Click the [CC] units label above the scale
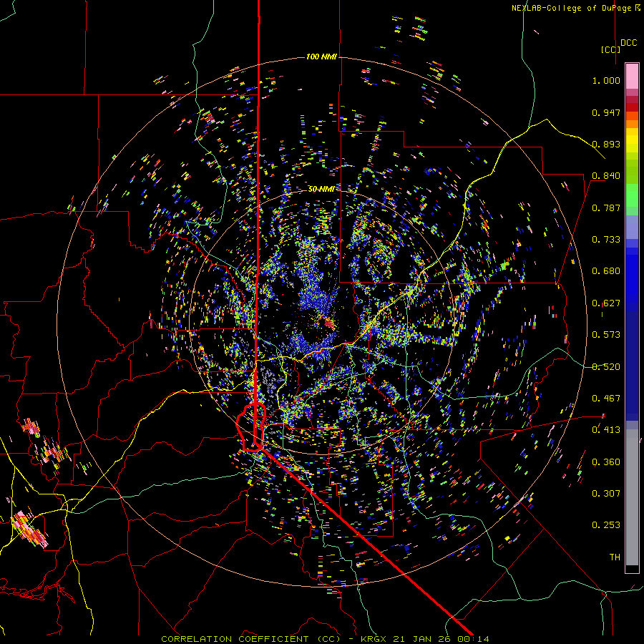Viewport: 644px width, 644px height. (x=611, y=50)
